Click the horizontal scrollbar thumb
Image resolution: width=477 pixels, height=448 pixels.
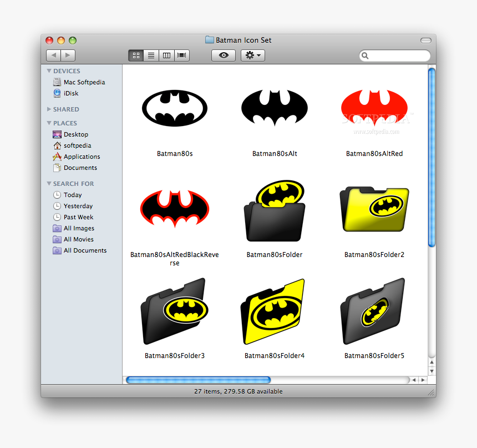click(199, 380)
